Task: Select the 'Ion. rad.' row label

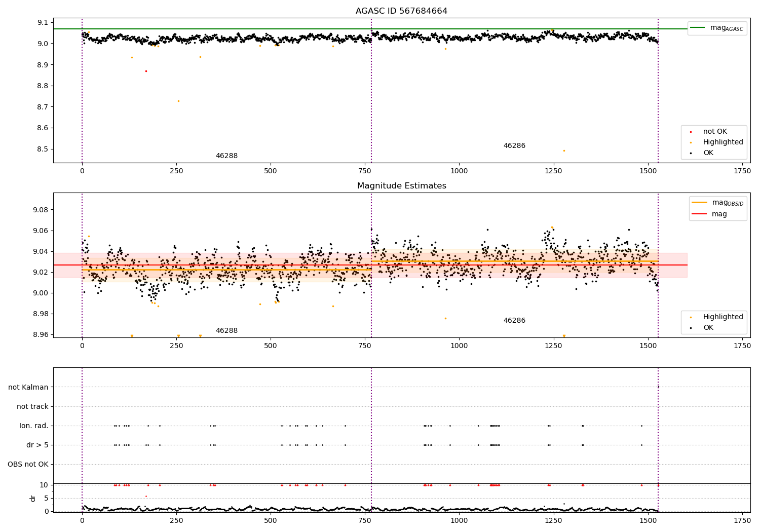Action: click(34, 426)
